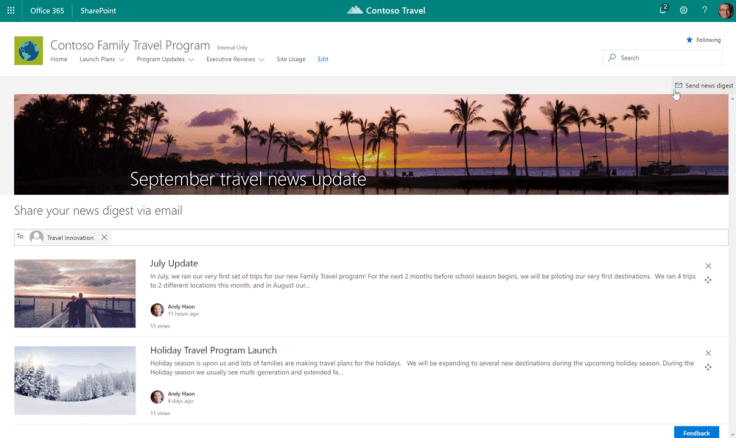Click the Send news digest button
736x438 pixels.
(x=704, y=86)
